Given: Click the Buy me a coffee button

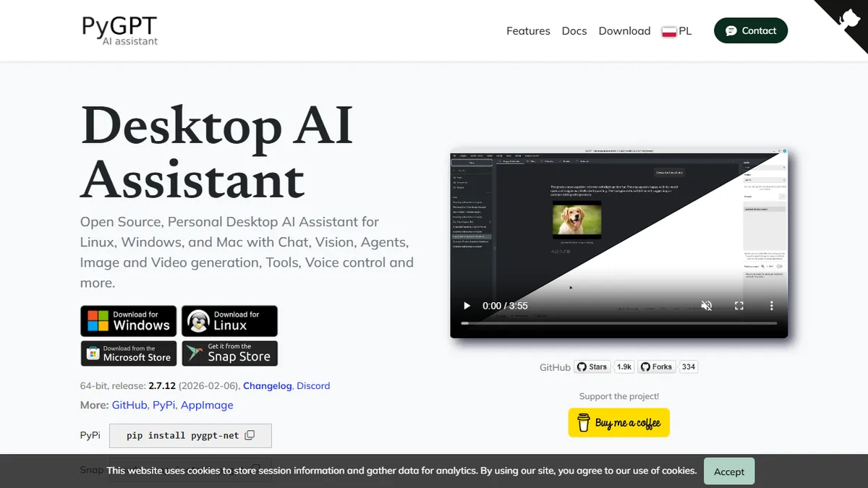Looking at the screenshot, I should pyautogui.click(x=619, y=423).
